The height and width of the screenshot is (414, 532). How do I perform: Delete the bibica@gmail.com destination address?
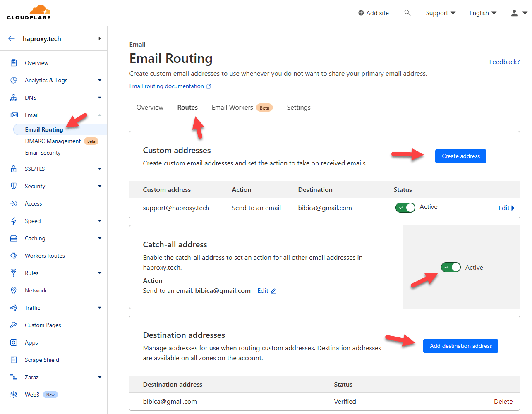pos(503,401)
